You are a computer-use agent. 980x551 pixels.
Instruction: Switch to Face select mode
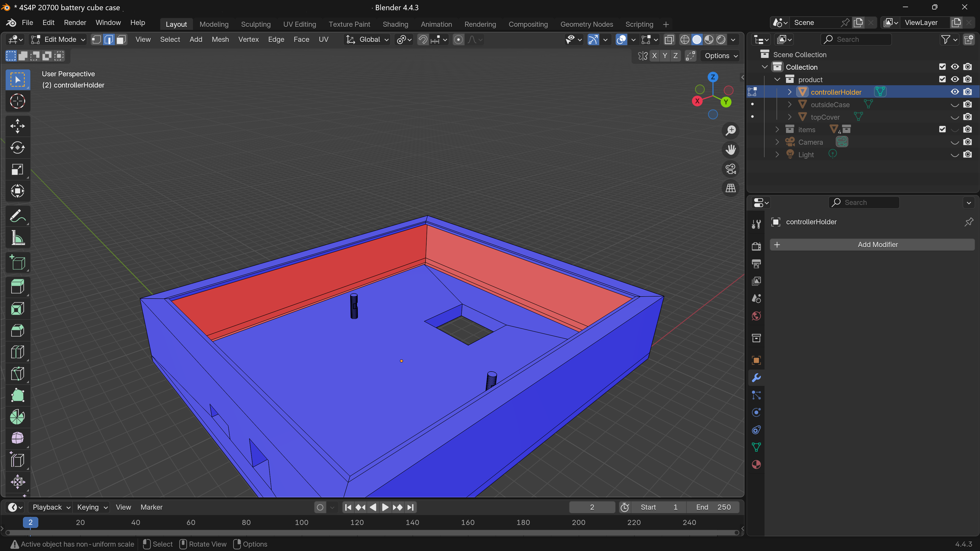tap(121, 40)
